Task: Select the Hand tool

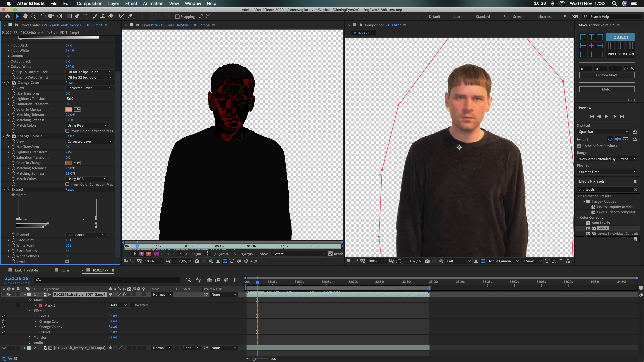Action: click(x=25, y=16)
